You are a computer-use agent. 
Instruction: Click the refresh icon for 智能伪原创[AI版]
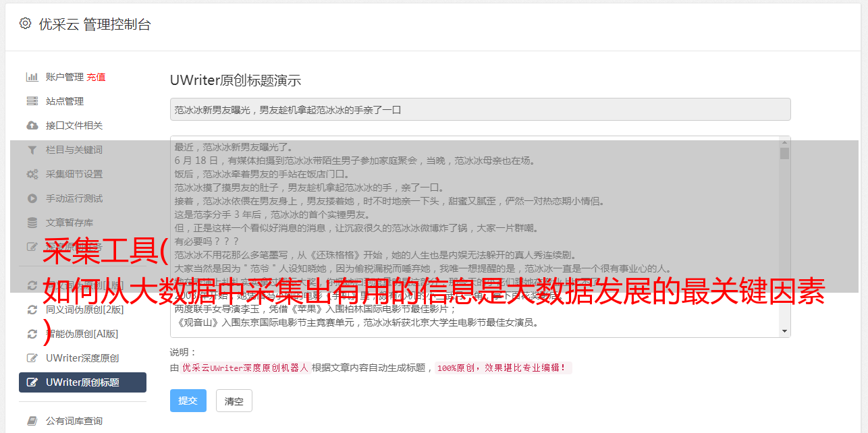[32, 334]
